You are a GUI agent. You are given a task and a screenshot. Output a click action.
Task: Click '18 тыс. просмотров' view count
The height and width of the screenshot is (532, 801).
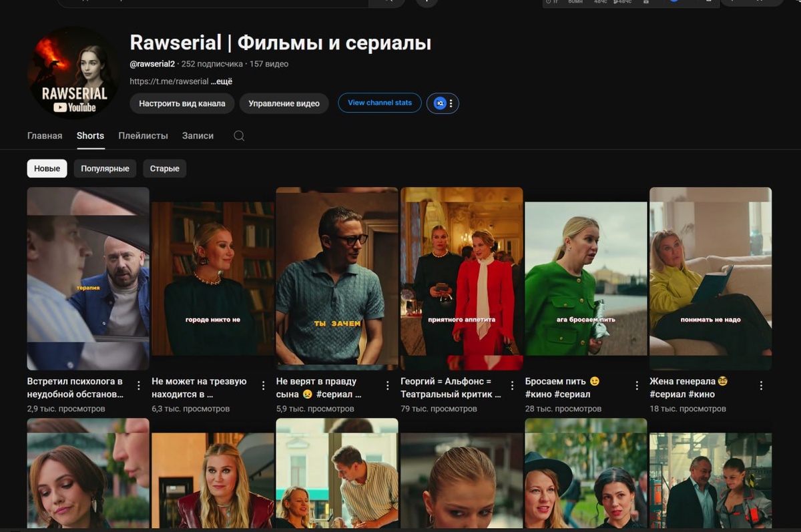point(688,409)
